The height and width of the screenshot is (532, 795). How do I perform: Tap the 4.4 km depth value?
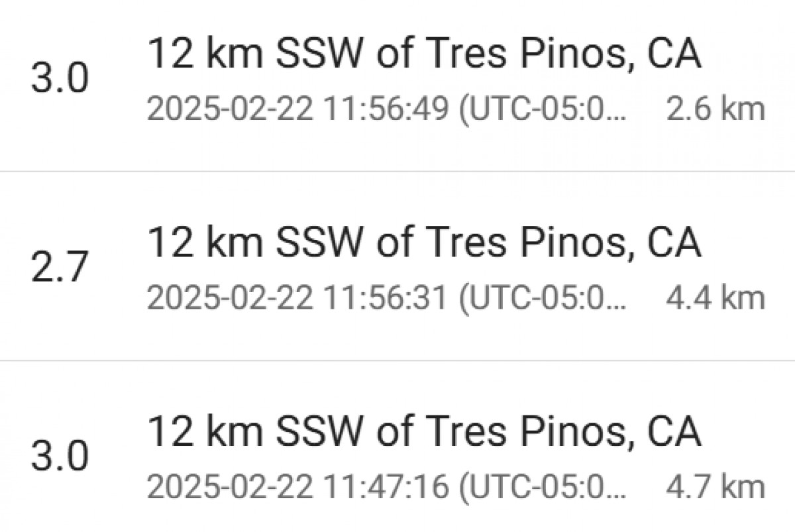[715, 298]
